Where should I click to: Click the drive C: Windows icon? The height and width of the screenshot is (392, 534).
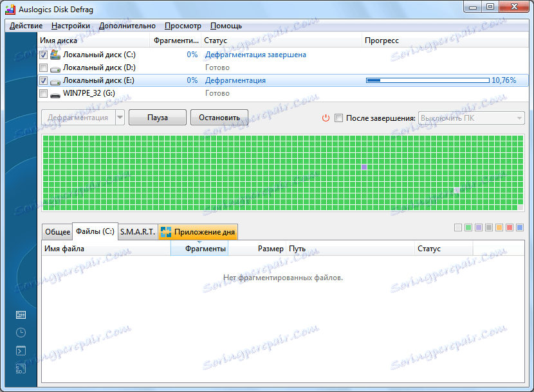pyautogui.click(x=55, y=55)
